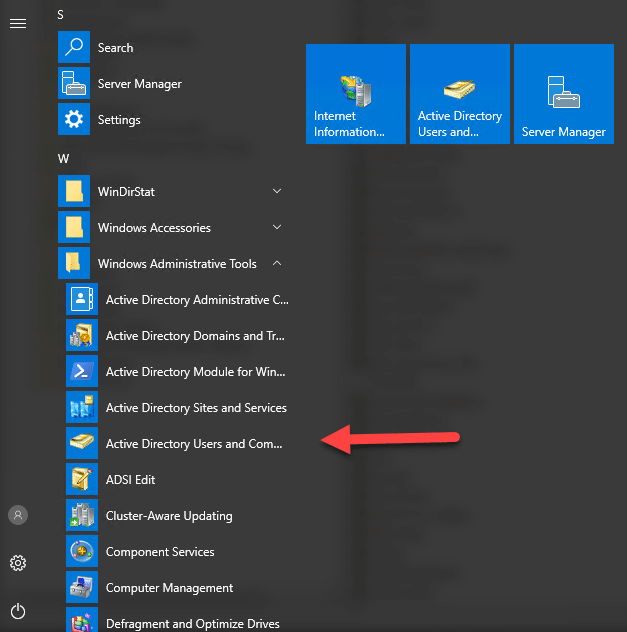Open Active Directory Module for Win... entry
627x632 pixels.
click(195, 372)
